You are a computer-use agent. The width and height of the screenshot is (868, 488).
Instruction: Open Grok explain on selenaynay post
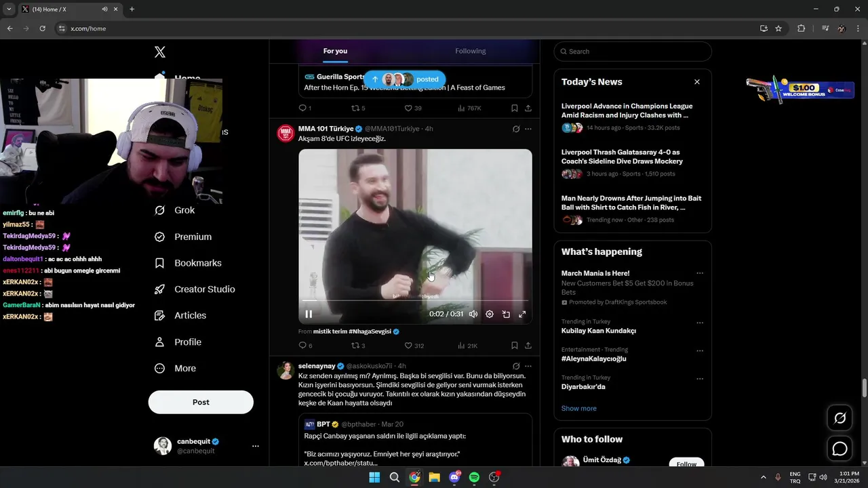[x=516, y=366]
